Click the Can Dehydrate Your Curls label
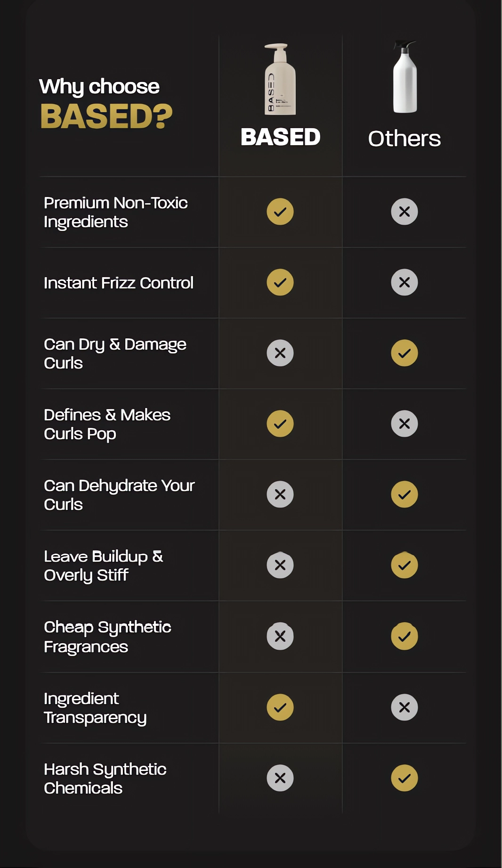The width and height of the screenshot is (502, 868). (119, 495)
